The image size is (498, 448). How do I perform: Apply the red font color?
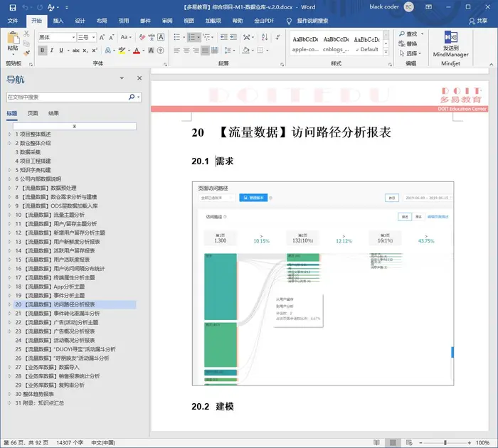[x=137, y=50]
